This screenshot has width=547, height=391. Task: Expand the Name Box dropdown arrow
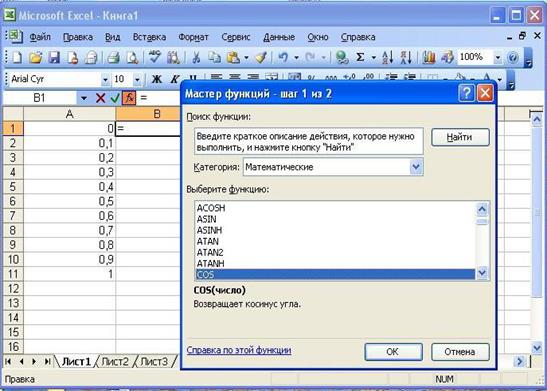pos(83,98)
